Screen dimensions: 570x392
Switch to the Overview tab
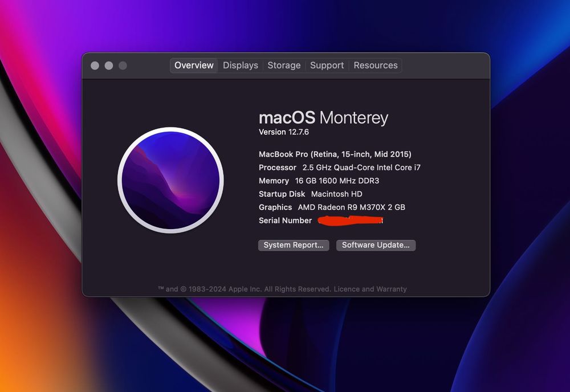pyautogui.click(x=194, y=66)
